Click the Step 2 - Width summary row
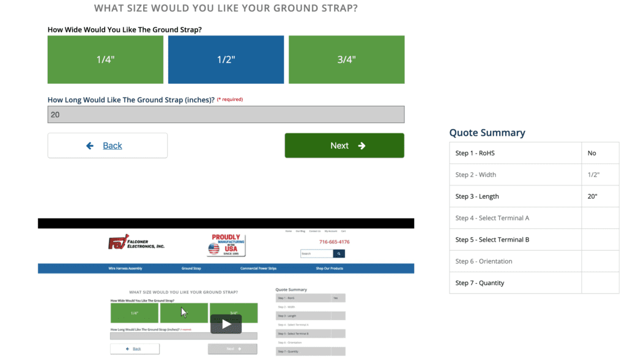Screen dimensions: 630x364 tap(515, 175)
